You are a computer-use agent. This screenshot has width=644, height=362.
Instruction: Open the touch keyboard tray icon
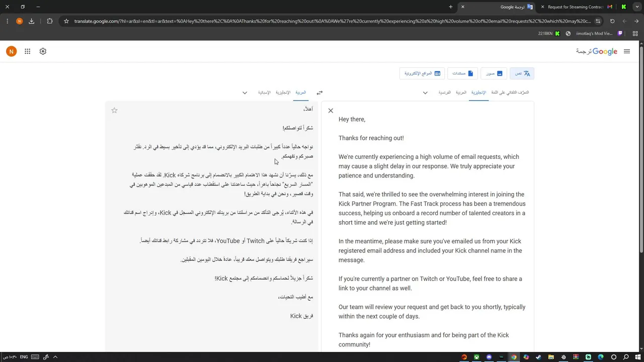click(x=35, y=357)
